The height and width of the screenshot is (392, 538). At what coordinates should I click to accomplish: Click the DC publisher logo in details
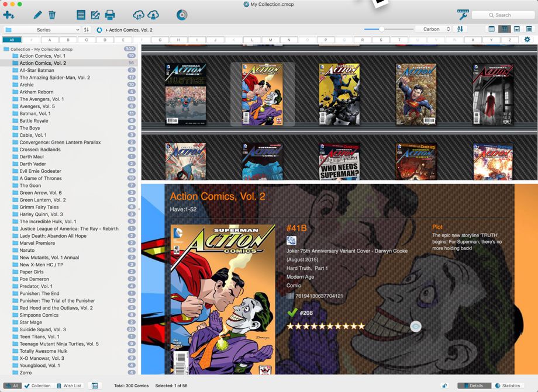[291, 241]
